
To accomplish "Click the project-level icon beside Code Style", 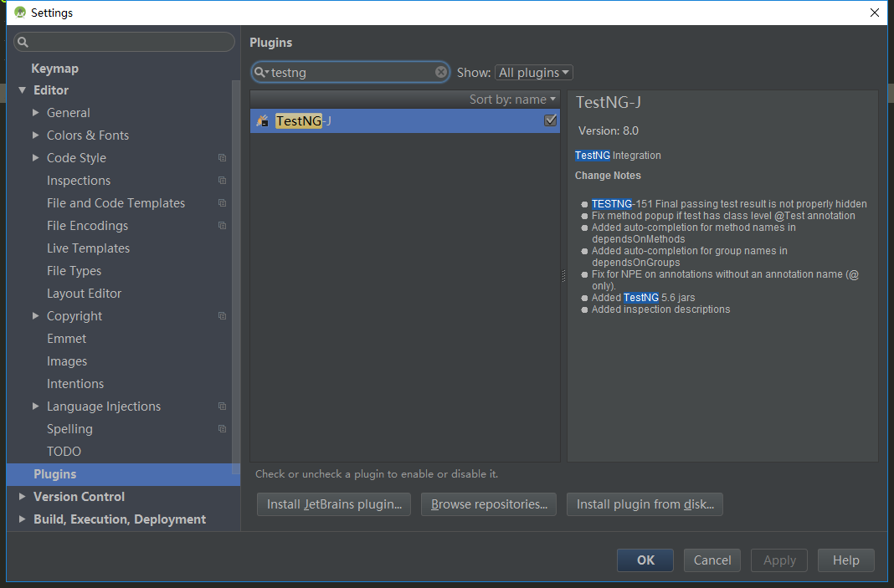I will click(223, 158).
